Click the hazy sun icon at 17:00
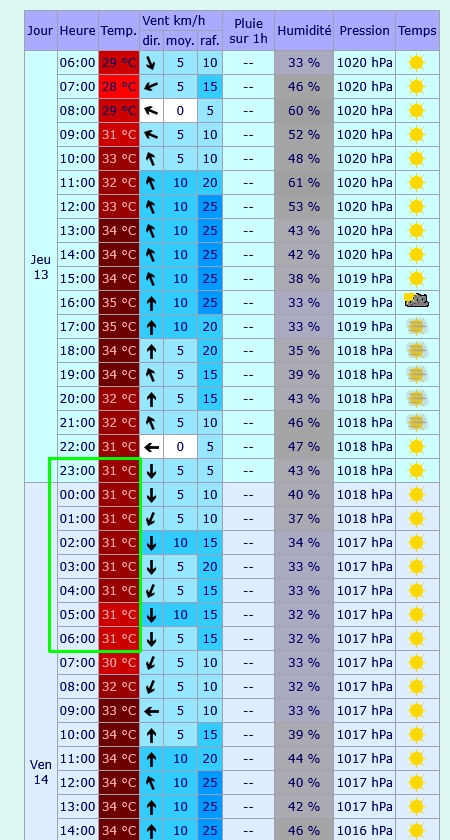Viewport: 450px width, 840px height. tap(417, 326)
